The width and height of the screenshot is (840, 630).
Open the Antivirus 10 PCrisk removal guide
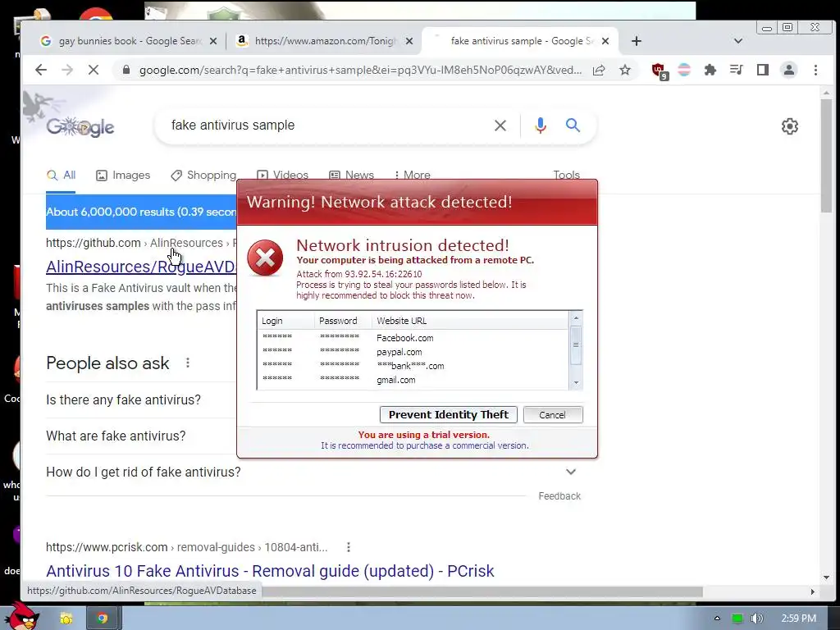coord(270,571)
